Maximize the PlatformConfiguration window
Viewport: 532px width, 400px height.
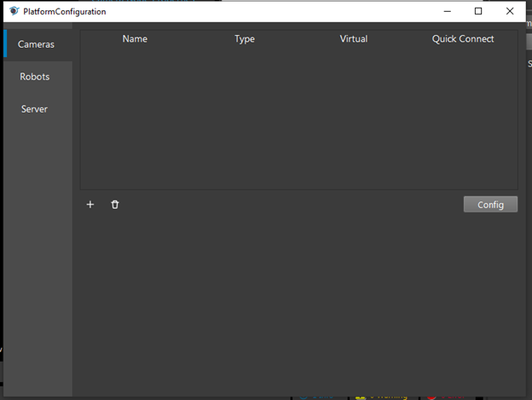478,11
